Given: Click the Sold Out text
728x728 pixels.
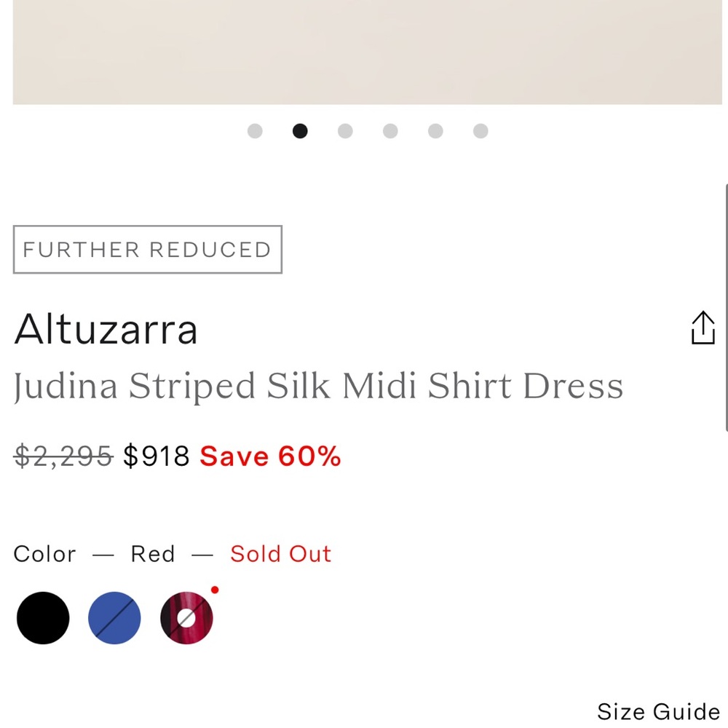Looking at the screenshot, I should pyautogui.click(x=280, y=554).
